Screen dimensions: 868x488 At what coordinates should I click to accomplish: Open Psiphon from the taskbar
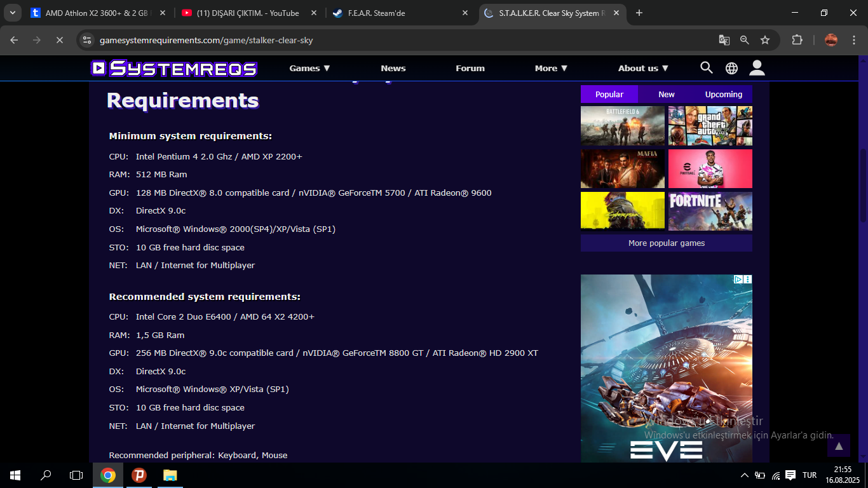[139, 475]
